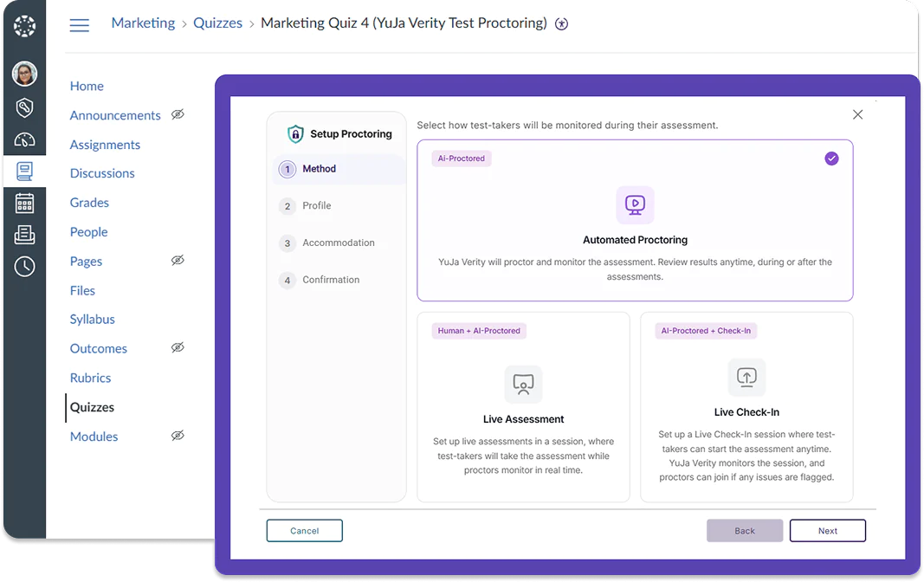Open Home in course navigation
924x582 pixels.
coord(87,86)
